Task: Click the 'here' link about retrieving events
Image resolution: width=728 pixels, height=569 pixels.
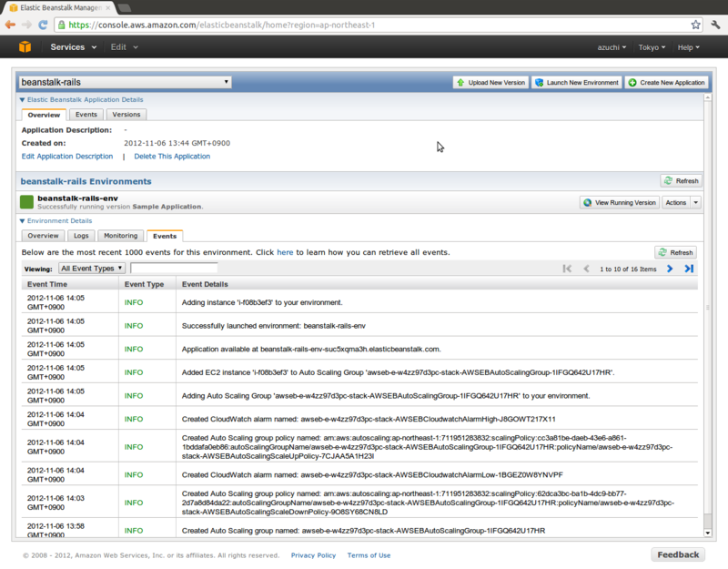Action: click(x=285, y=252)
